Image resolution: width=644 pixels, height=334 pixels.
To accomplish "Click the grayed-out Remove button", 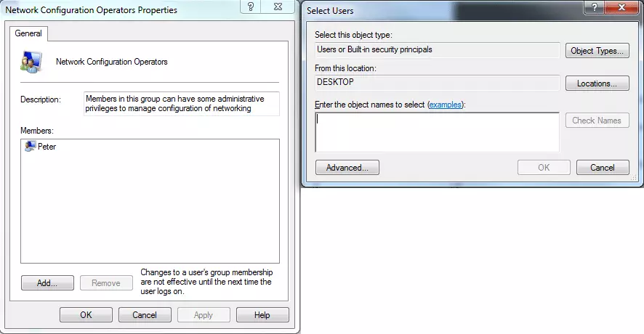I will point(106,282).
